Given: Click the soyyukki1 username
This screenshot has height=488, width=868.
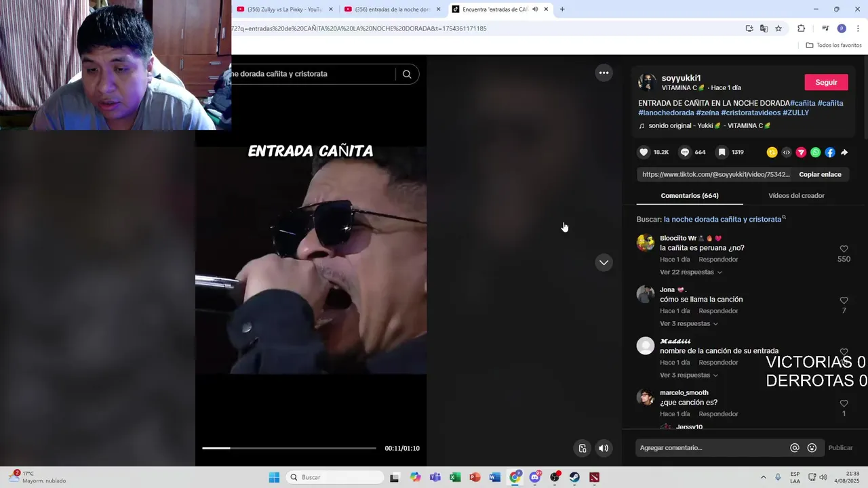Looking at the screenshot, I should [x=681, y=78].
